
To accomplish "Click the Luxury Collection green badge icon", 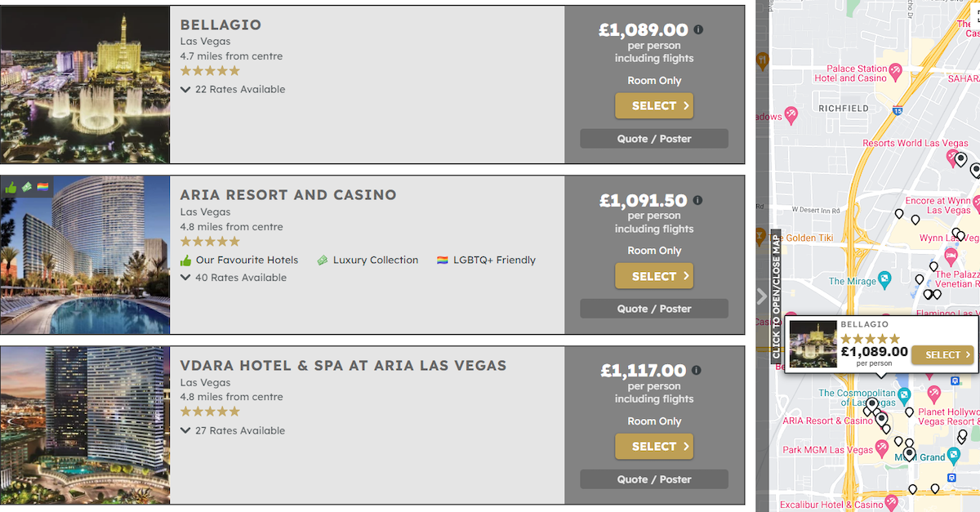I will (x=323, y=260).
